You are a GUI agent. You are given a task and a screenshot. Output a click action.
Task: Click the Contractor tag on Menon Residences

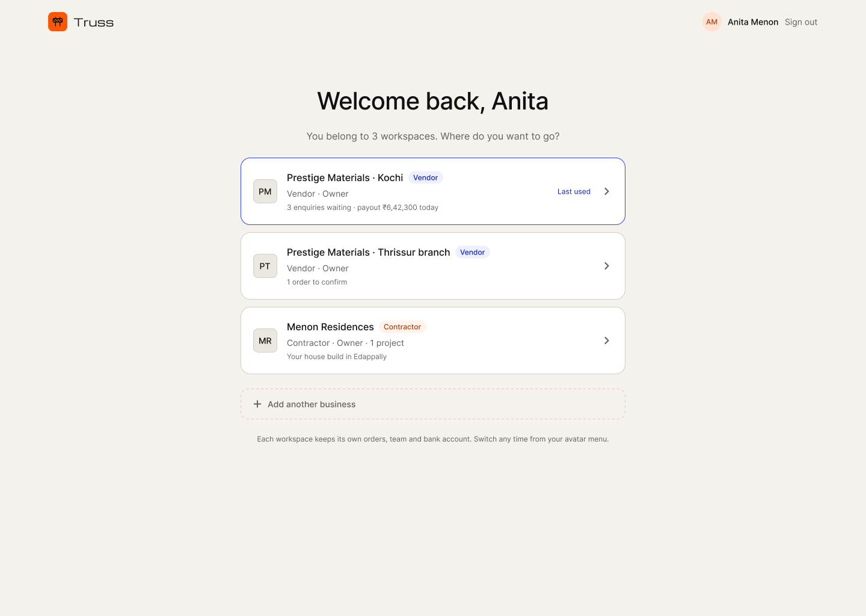click(402, 327)
